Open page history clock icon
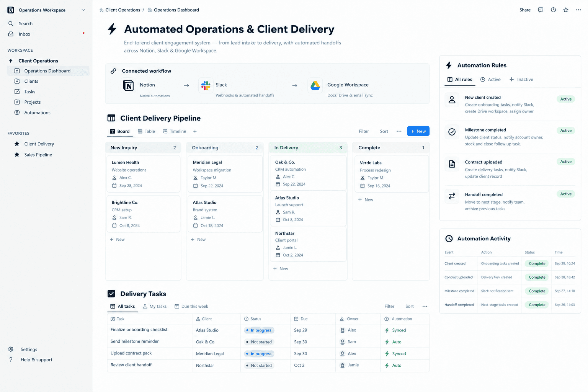588x392 pixels. pos(553,10)
